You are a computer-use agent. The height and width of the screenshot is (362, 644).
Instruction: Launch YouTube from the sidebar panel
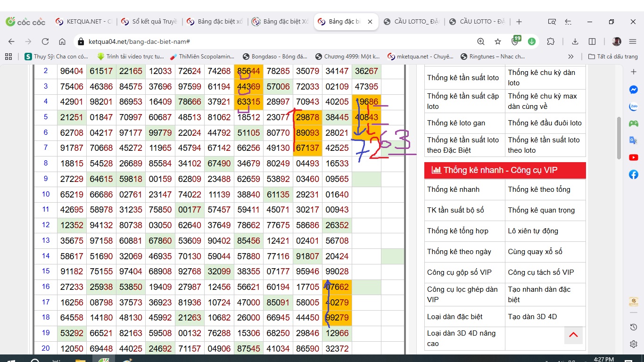tap(634, 157)
